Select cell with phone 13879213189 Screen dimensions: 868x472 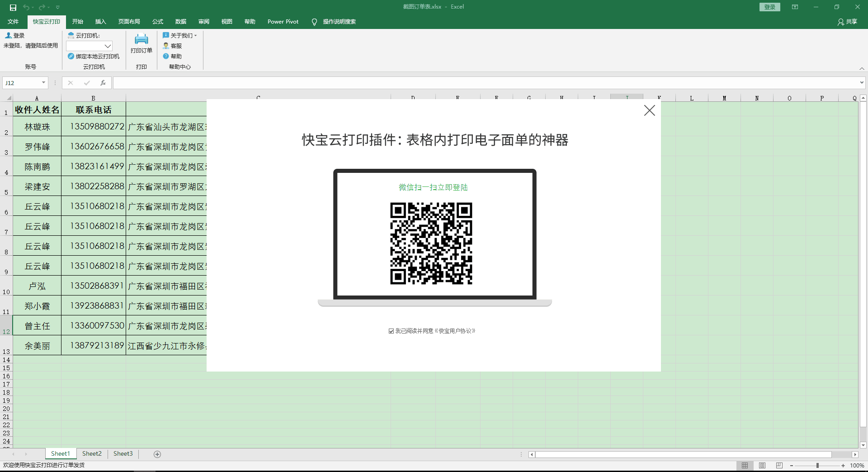click(x=94, y=345)
